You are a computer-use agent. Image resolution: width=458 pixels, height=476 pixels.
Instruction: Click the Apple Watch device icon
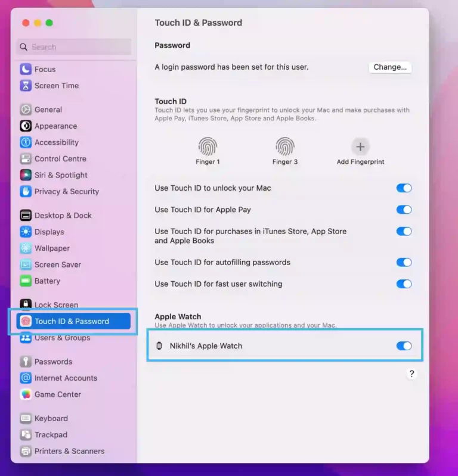[159, 346]
